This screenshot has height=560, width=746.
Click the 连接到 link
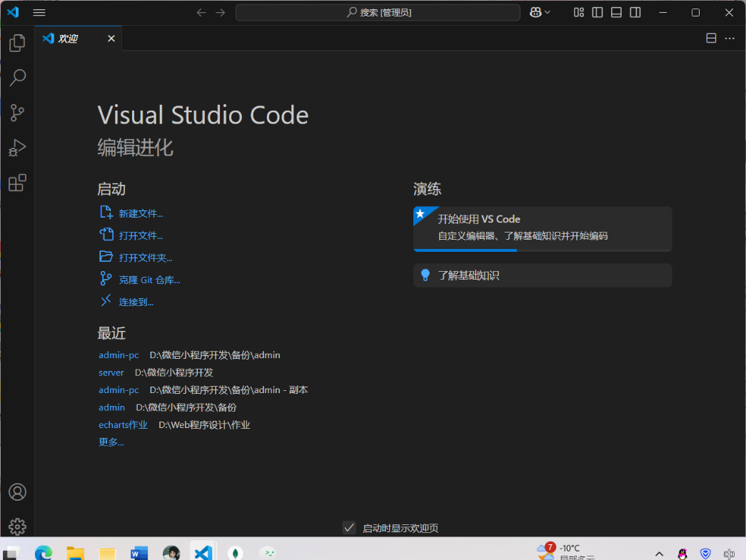tap(136, 302)
